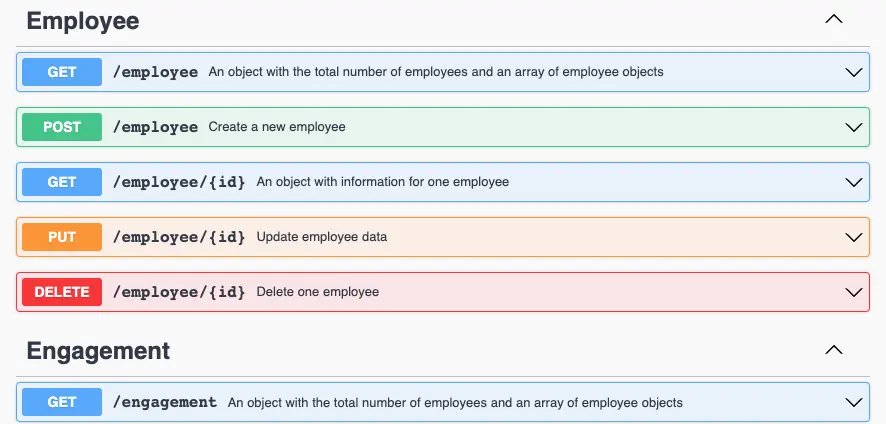
Task: Click the Engagement section heading
Action: pyautogui.click(x=98, y=351)
